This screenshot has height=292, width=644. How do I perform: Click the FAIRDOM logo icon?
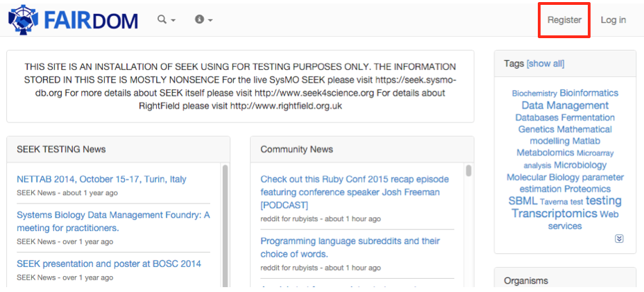coord(23,20)
